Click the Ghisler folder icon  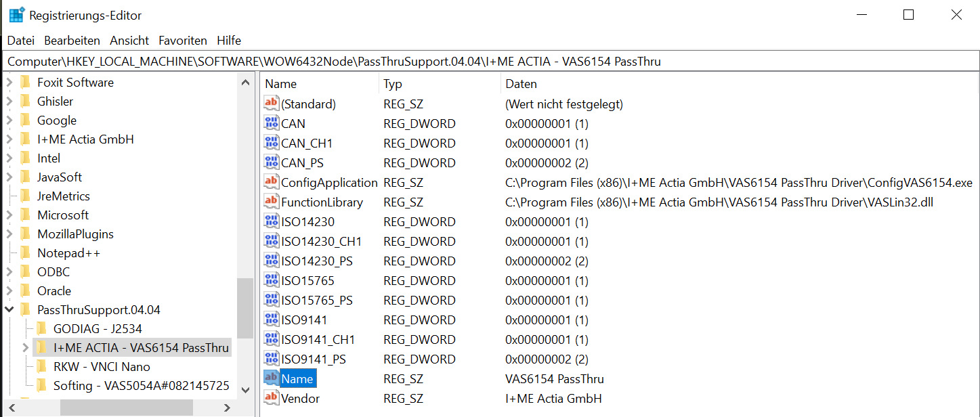pos(26,101)
